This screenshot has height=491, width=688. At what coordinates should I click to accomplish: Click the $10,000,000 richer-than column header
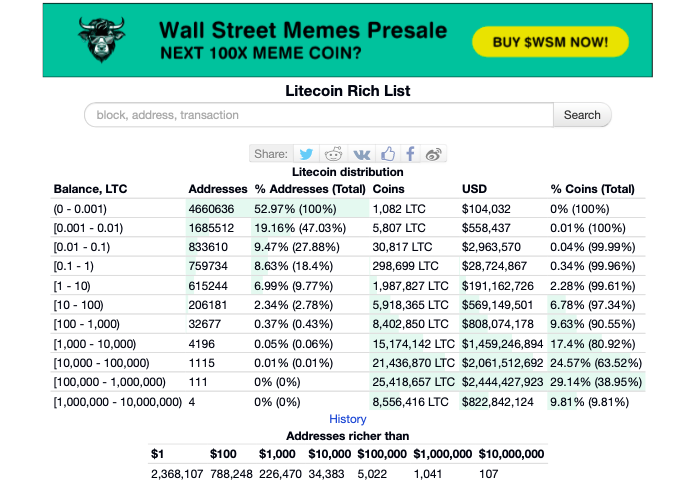tap(511, 454)
